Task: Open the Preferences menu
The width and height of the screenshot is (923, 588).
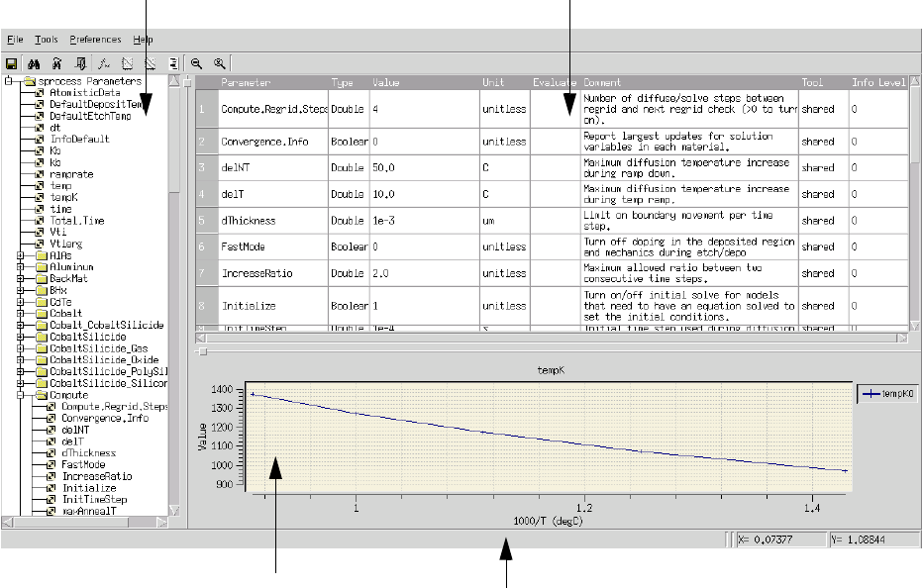Action: (x=95, y=40)
